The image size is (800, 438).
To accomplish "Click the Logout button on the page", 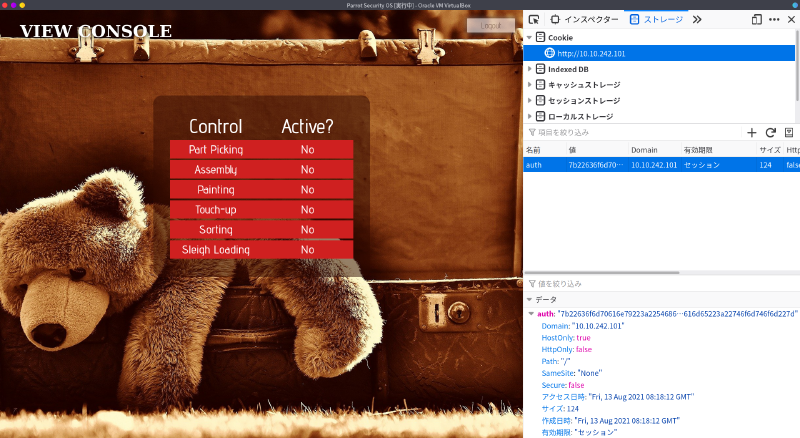I will [490, 26].
